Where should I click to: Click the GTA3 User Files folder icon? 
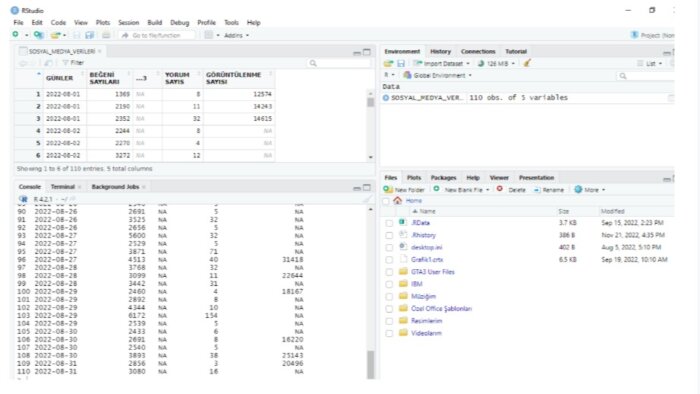click(x=403, y=271)
